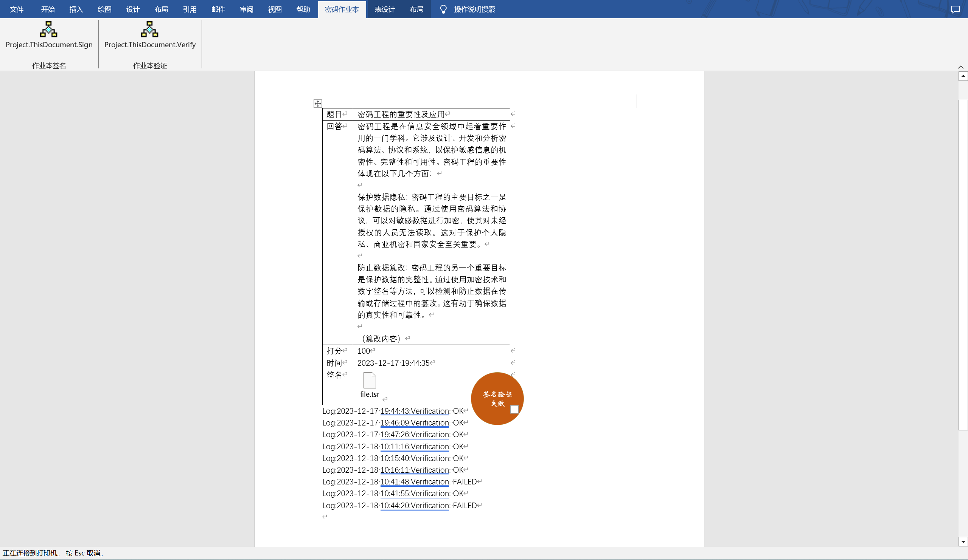Switch to the 表设计 tab
Screen dimensions: 968x560
click(x=384, y=9)
